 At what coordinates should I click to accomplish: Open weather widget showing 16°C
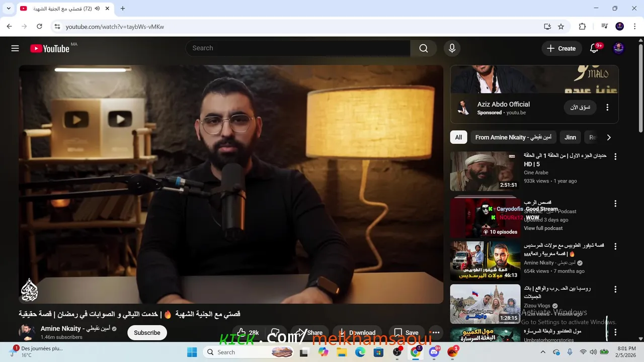(35, 351)
